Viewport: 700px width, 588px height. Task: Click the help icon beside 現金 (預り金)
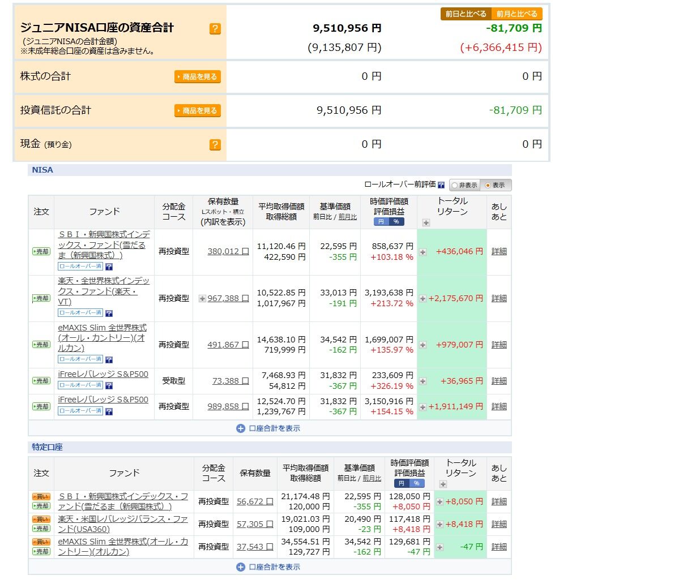[x=215, y=144]
